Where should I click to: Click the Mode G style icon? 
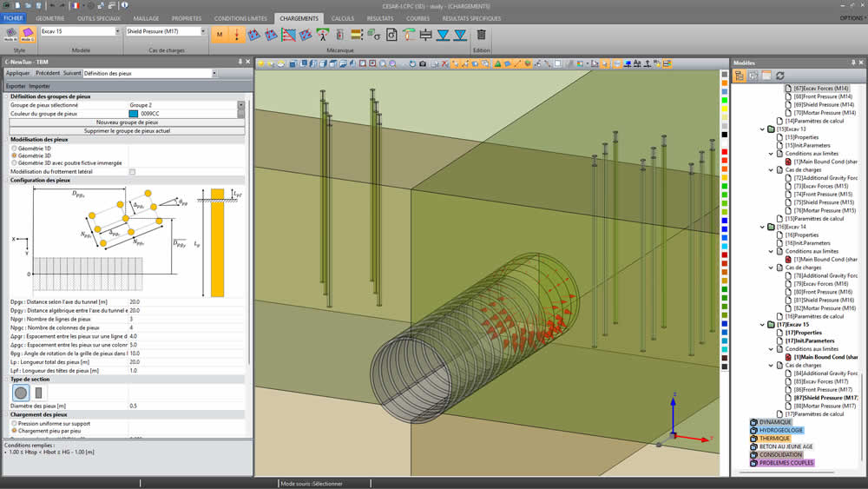[27, 33]
